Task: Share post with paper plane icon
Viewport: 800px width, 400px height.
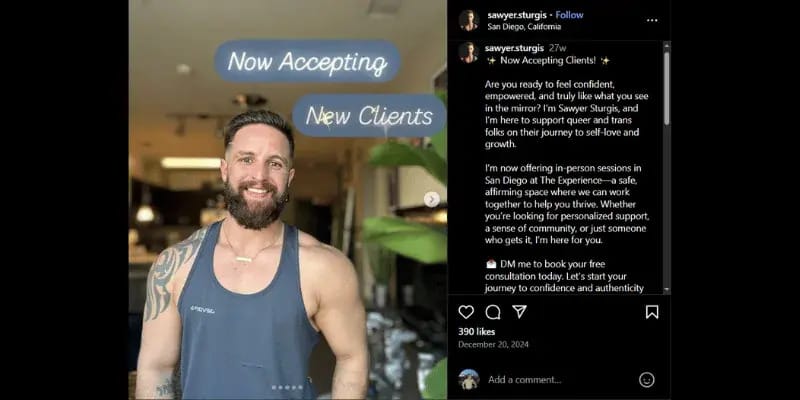Action: click(519, 312)
